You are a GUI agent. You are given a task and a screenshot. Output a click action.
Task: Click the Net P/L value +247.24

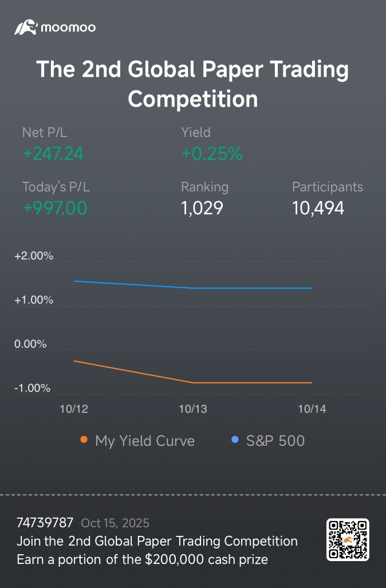pyautogui.click(x=53, y=154)
